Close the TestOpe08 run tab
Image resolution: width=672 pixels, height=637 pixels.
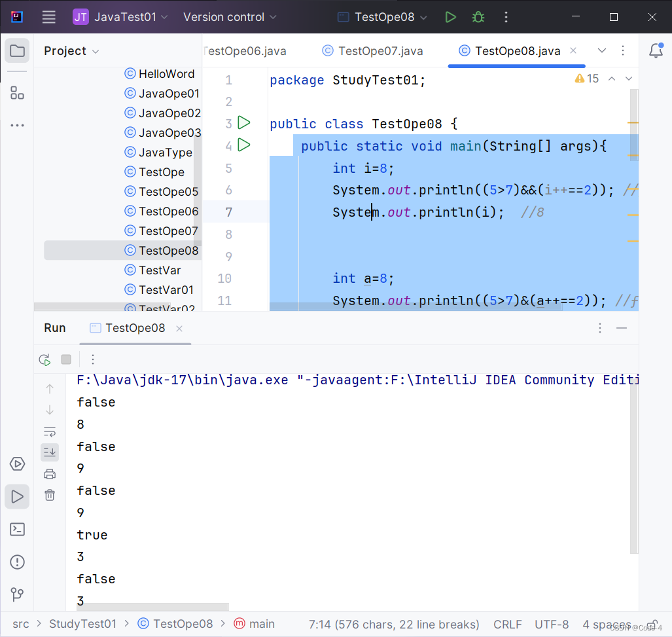(179, 329)
